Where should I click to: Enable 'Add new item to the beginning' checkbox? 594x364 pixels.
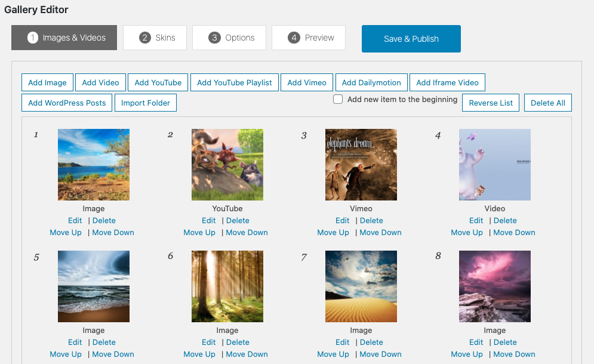pyautogui.click(x=338, y=100)
